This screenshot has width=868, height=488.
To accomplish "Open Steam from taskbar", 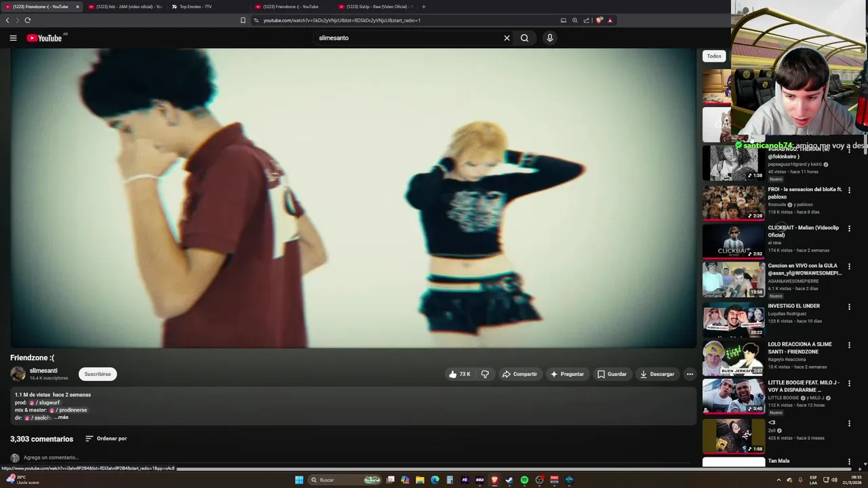I will click(x=509, y=480).
